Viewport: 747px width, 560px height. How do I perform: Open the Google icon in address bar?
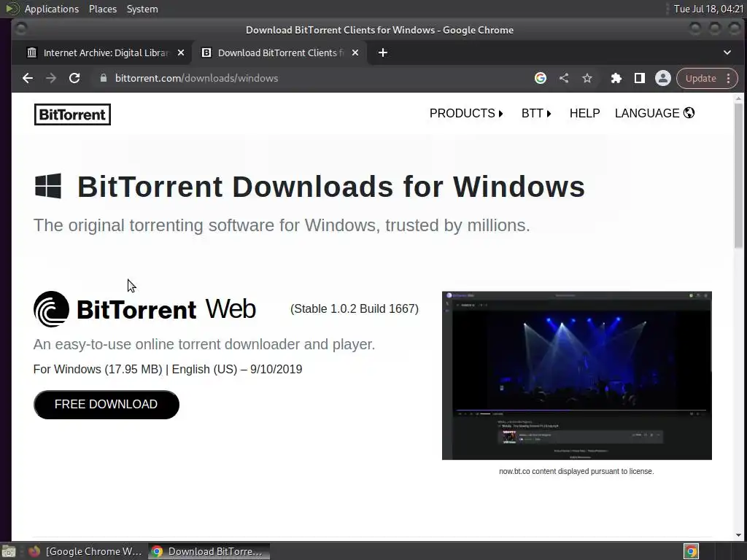pyautogui.click(x=541, y=78)
